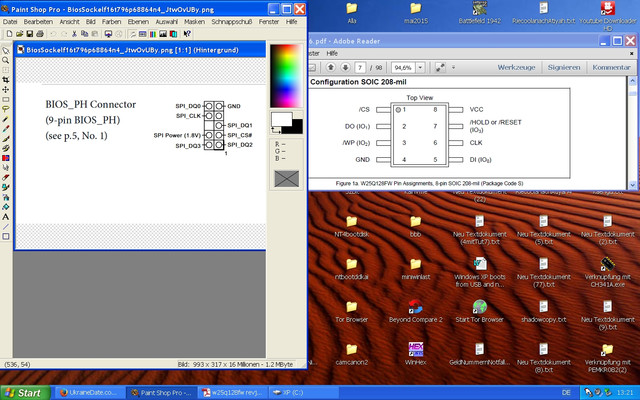Select the Crop tool
This screenshot has width=640, height=400.
[6, 79]
